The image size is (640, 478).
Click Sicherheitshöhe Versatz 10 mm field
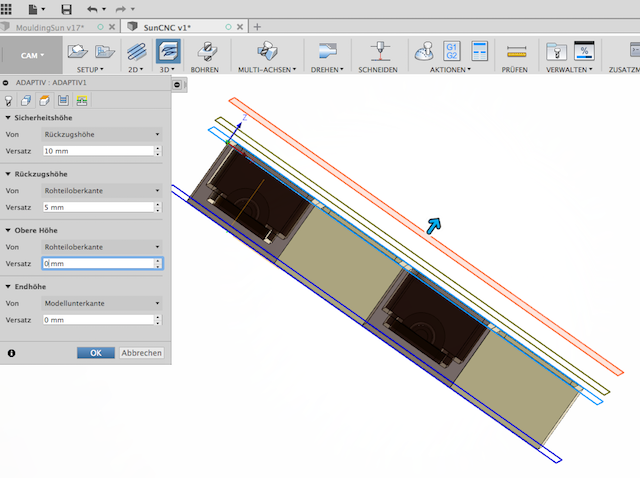[98, 151]
